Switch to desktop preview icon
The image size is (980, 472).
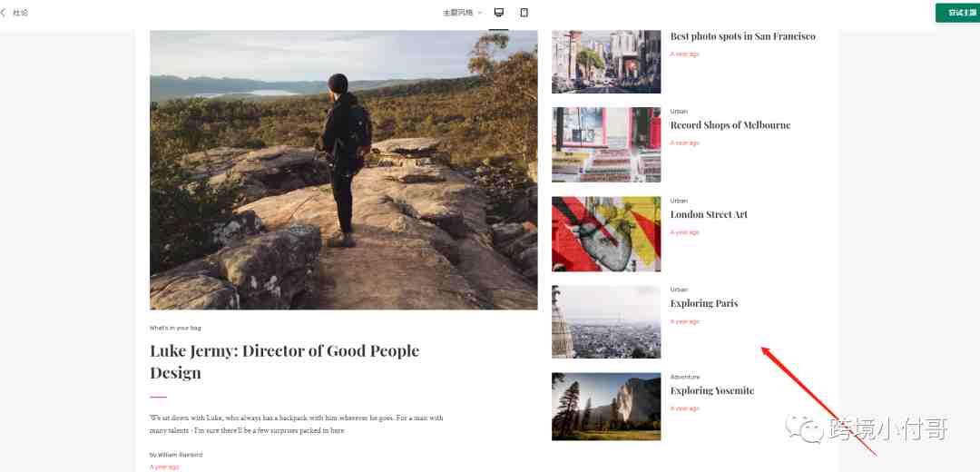pyautogui.click(x=499, y=13)
